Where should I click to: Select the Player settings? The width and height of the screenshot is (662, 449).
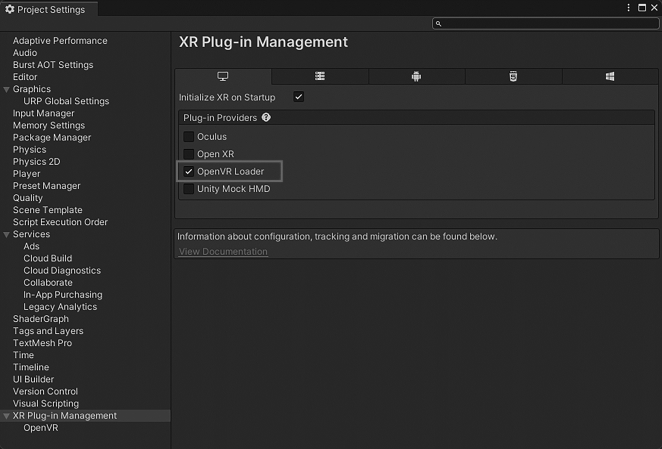(27, 174)
